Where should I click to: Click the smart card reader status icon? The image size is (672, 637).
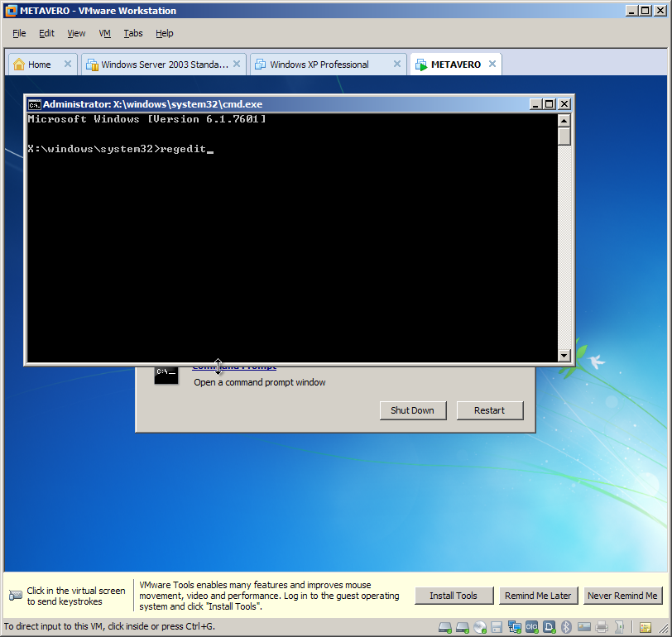tap(584, 627)
